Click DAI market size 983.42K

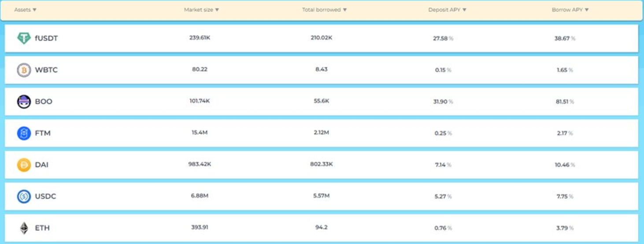click(200, 164)
